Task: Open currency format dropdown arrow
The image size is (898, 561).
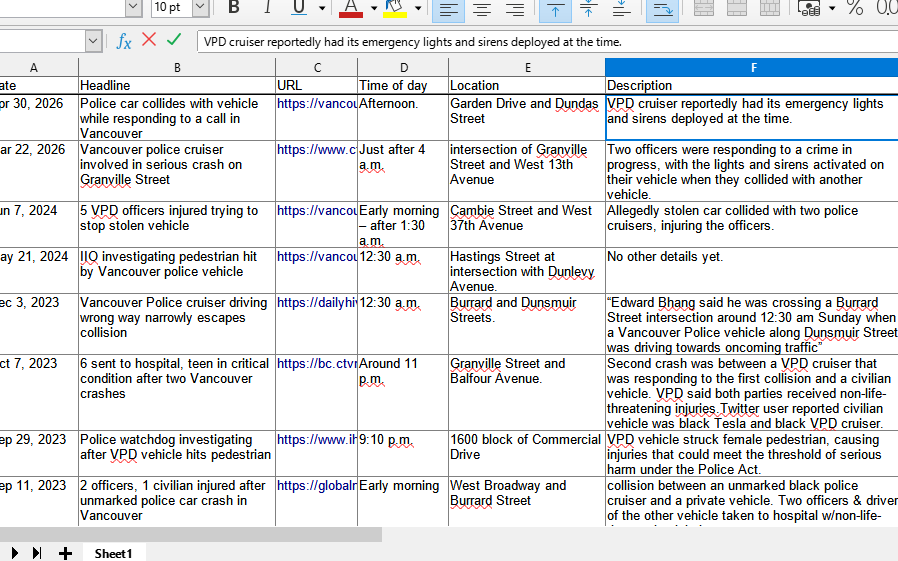Action: (832, 8)
